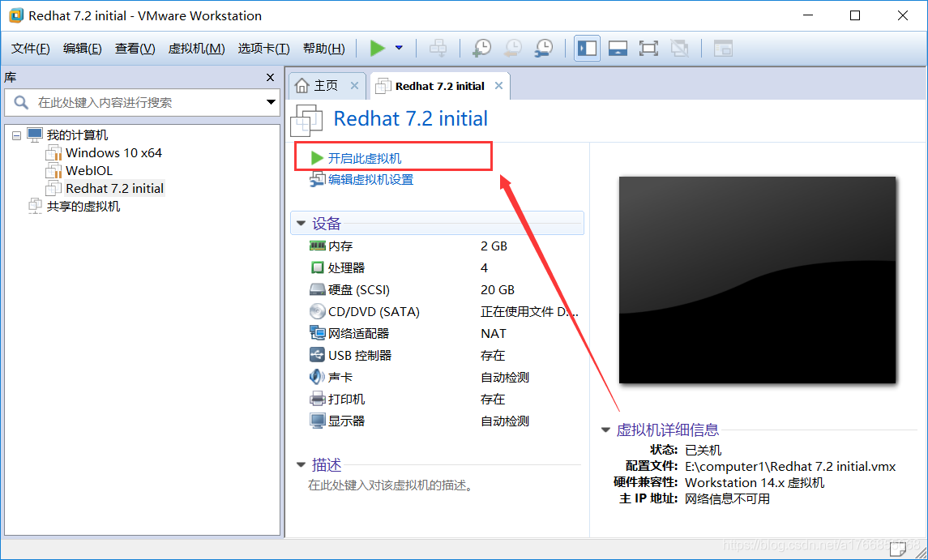Select WebIOL virtual machine
The width and height of the screenshot is (928, 560).
click(89, 170)
